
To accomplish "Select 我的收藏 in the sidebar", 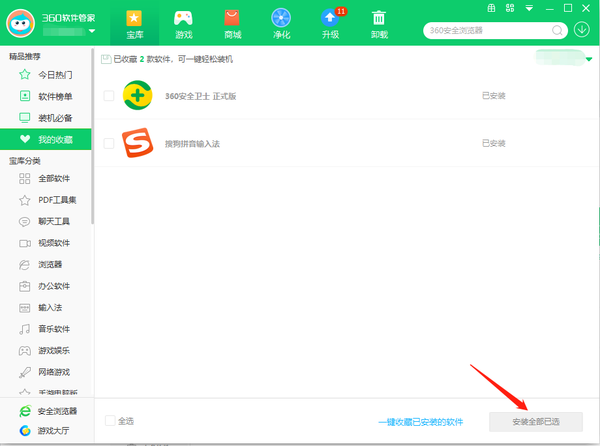I will (46, 139).
